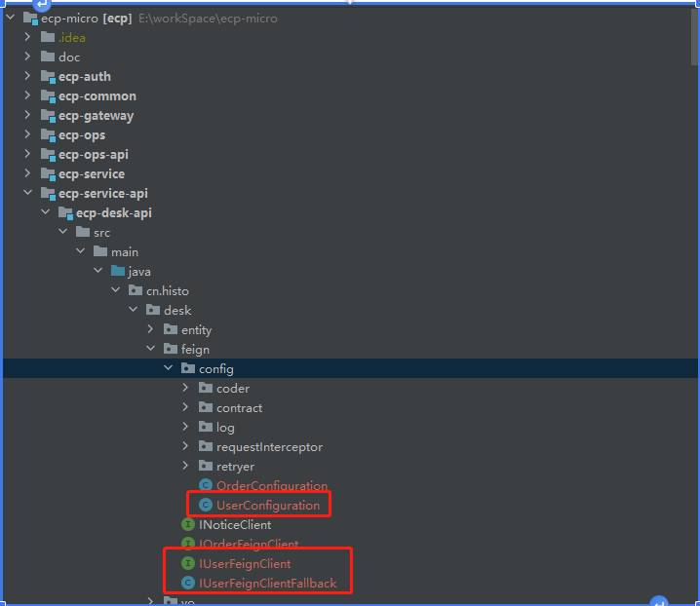700x606 pixels.
Task: Collapse the main folder chevron
Action: click(80, 251)
